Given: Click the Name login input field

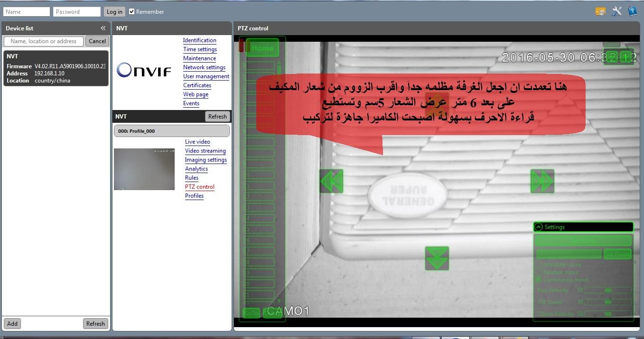Looking at the screenshot, I should [x=27, y=11].
